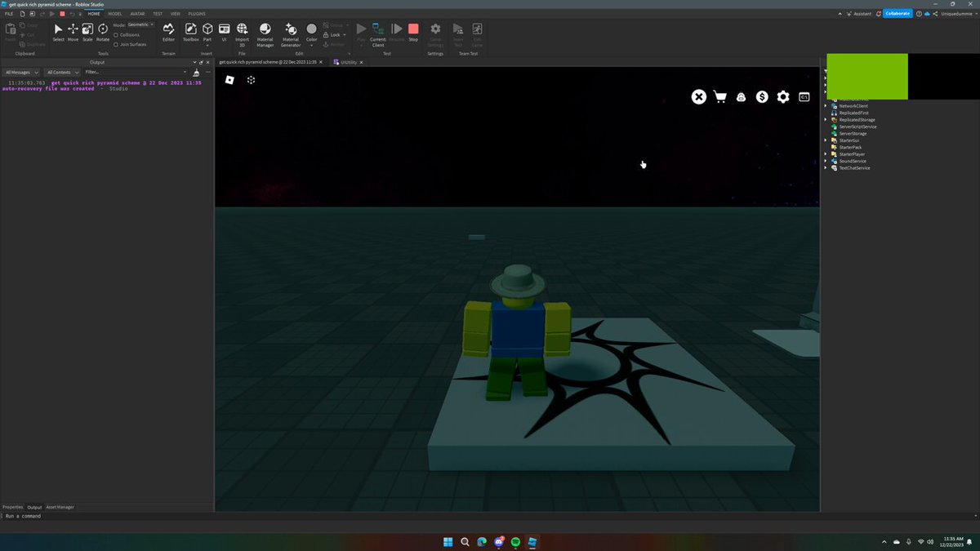Switch to the VIEW ribbon tab
The width and height of the screenshot is (980, 551).
point(176,14)
